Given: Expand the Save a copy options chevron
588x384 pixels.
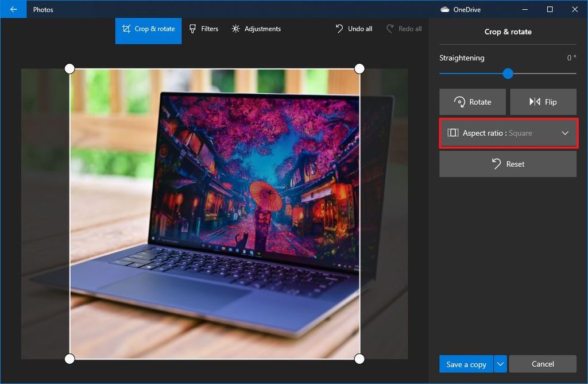Looking at the screenshot, I should (500, 364).
